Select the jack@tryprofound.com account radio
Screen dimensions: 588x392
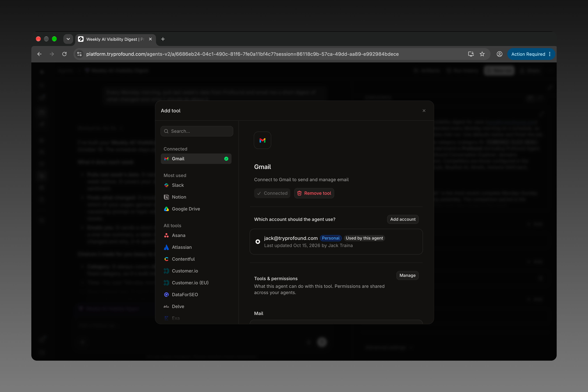click(258, 241)
